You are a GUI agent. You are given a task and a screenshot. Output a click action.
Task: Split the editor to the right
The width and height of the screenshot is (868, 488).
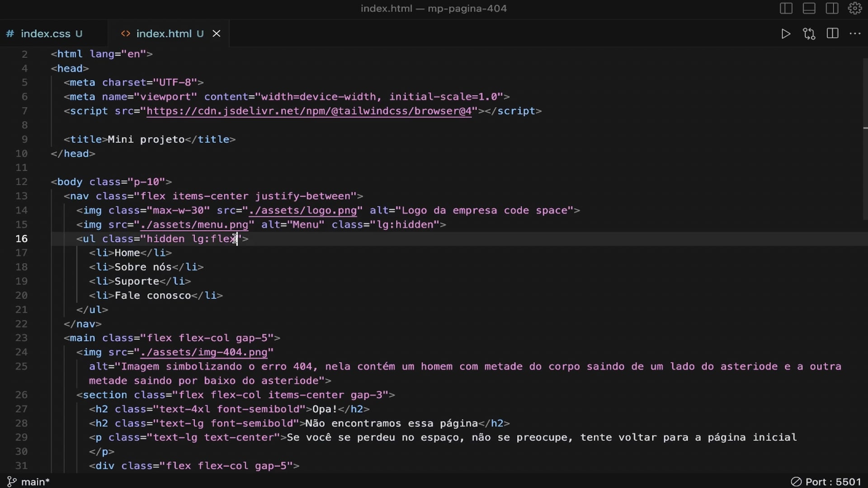pos(833,34)
